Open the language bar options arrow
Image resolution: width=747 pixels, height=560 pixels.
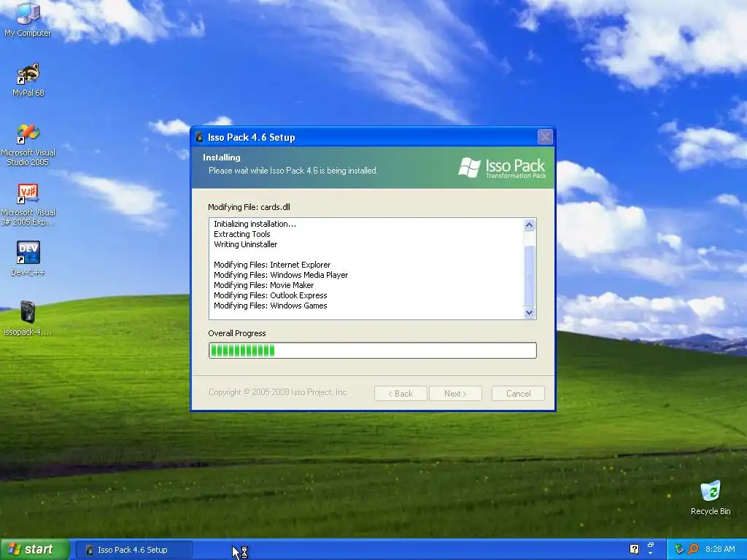coord(650,553)
